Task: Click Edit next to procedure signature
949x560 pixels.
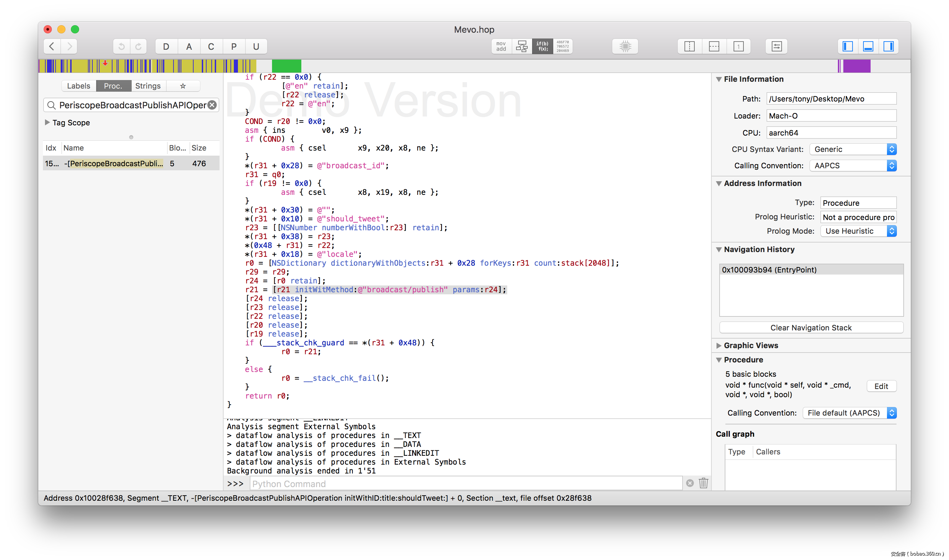Action: pos(881,386)
